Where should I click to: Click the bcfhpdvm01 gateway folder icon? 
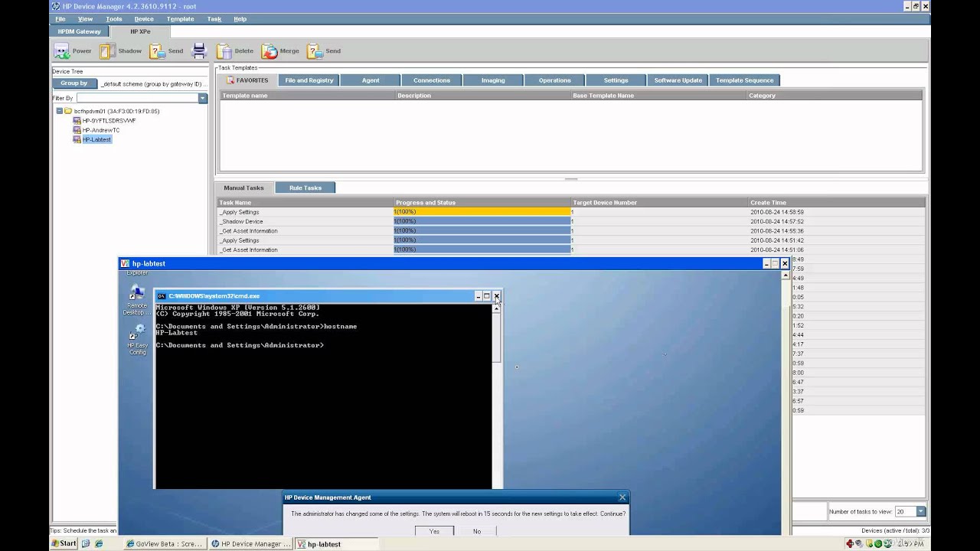[x=68, y=111]
